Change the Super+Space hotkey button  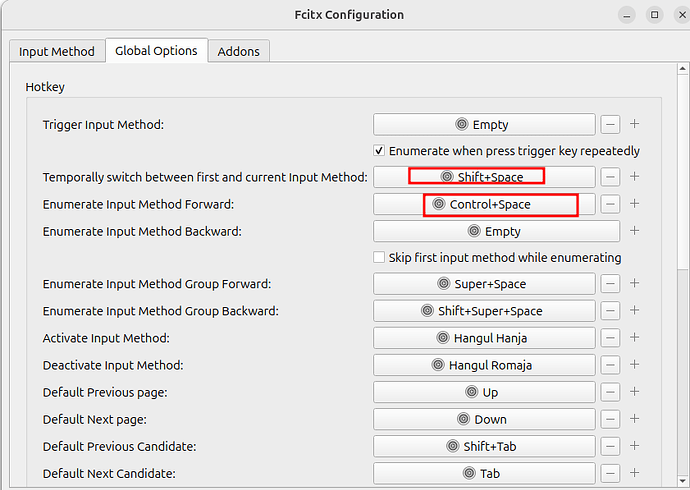point(484,284)
